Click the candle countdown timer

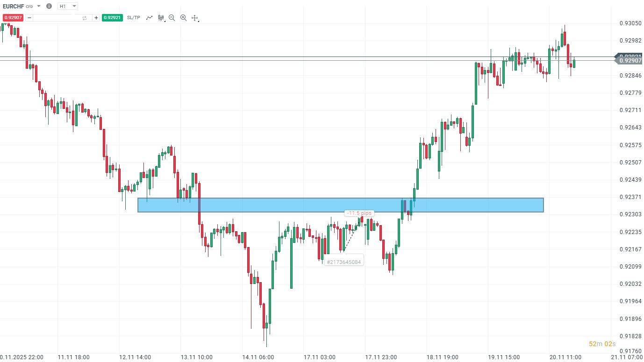click(602, 344)
